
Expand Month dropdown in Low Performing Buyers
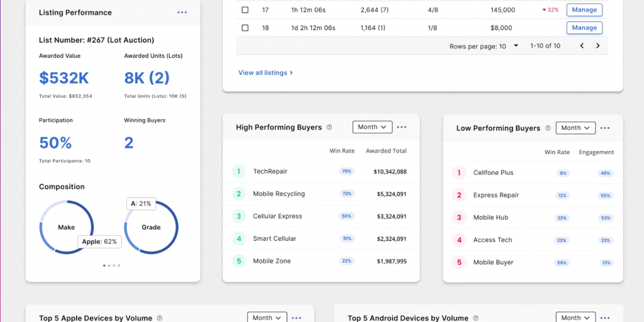click(575, 128)
